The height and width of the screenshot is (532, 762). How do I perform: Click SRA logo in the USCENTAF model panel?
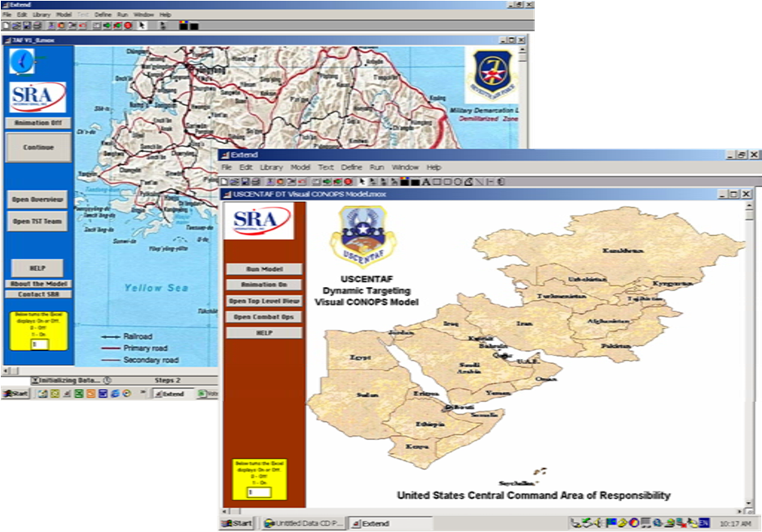click(x=260, y=221)
